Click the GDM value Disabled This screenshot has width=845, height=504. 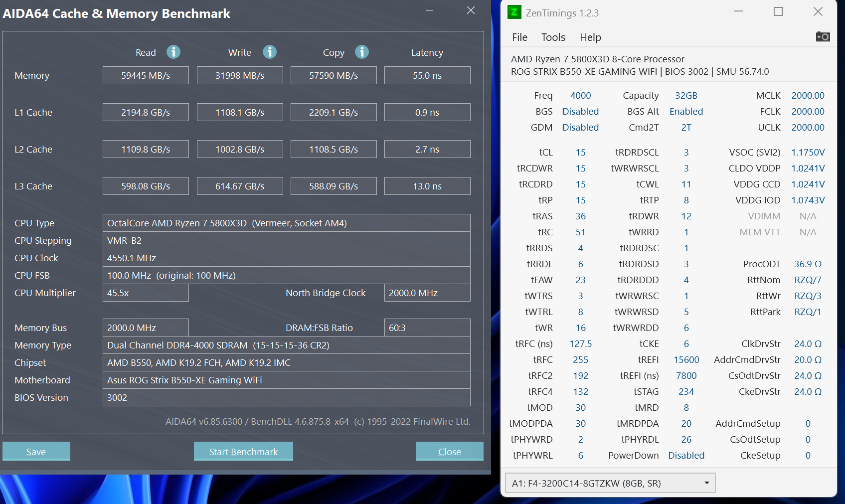[580, 127]
